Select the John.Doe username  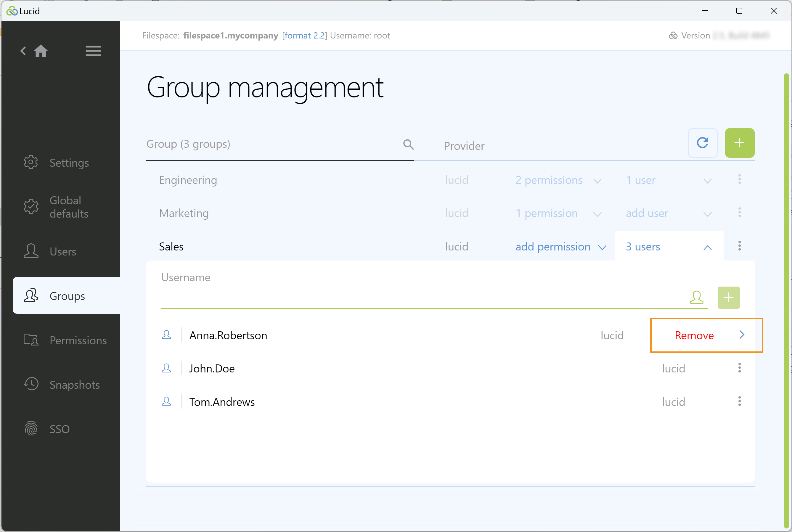coord(212,369)
